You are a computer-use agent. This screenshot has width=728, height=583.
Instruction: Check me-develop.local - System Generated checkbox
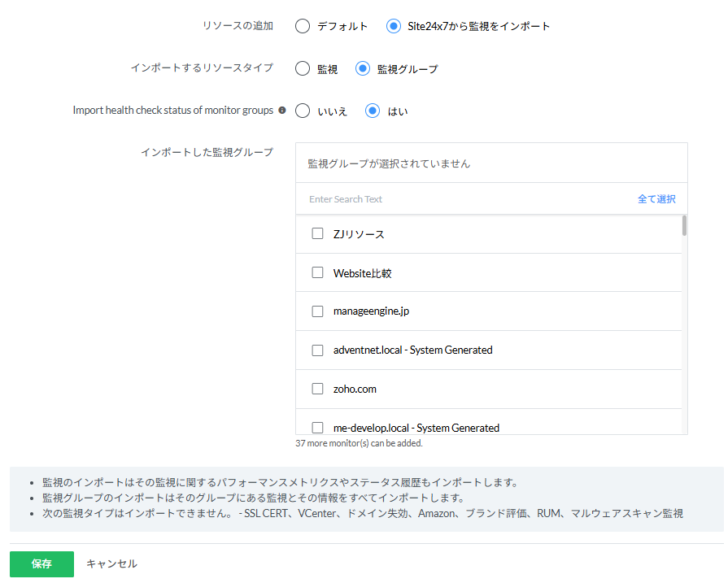tap(317, 428)
